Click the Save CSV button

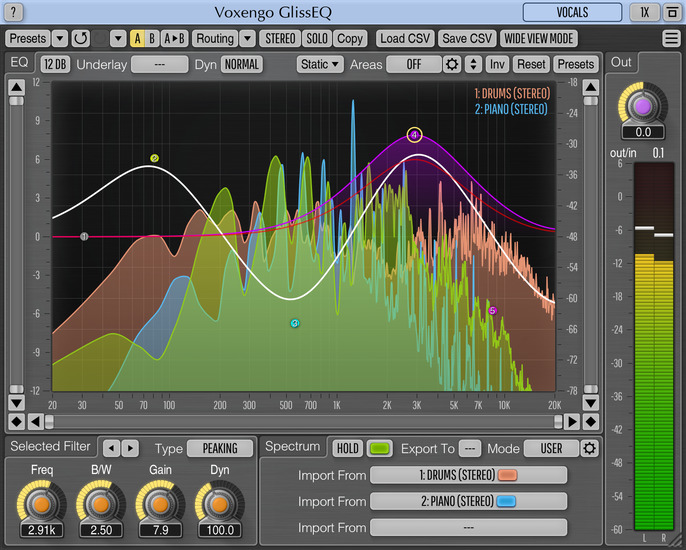[467, 39]
